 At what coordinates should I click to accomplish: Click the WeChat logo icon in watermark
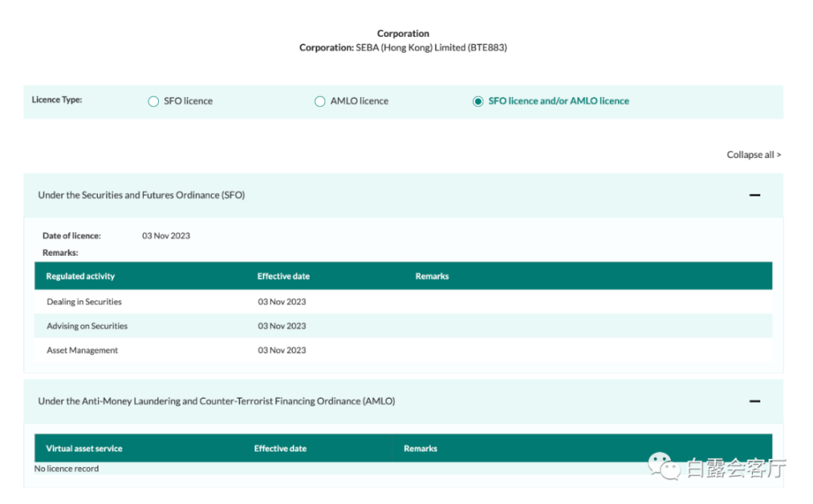[x=663, y=466]
